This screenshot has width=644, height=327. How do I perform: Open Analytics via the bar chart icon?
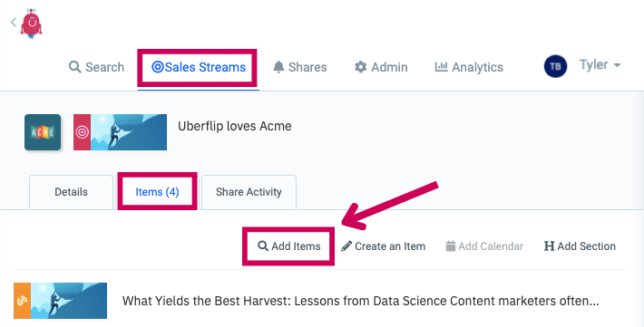[441, 66]
